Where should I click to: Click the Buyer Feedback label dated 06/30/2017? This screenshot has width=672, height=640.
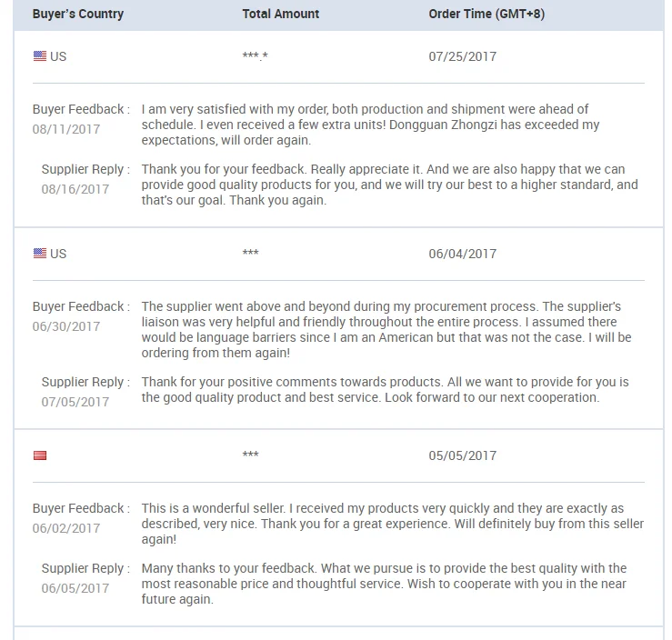[81, 306]
